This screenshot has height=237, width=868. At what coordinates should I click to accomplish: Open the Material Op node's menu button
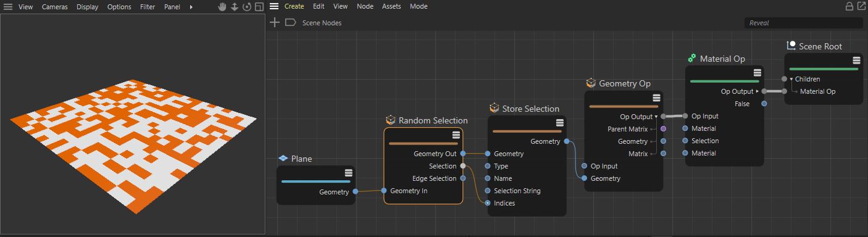[757, 73]
